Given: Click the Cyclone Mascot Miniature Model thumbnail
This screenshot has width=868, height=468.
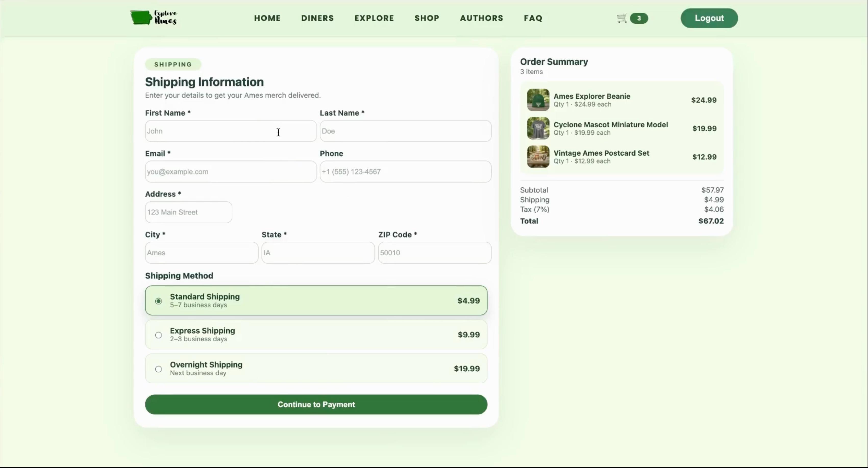Looking at the screenshot, I should coord(538,128).
